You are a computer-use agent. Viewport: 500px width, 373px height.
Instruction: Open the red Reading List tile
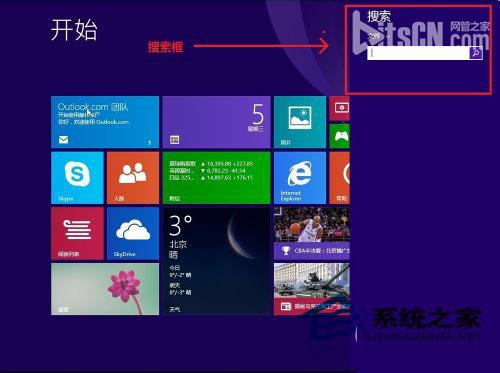77,233
